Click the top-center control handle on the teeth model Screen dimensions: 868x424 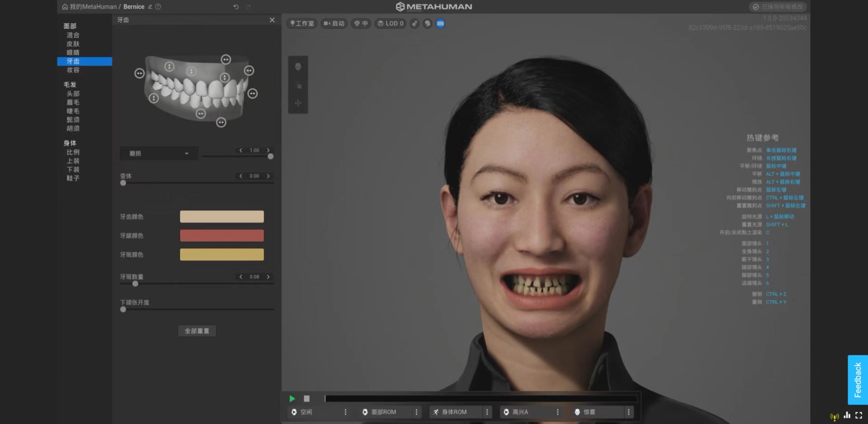[x=226, y=59]
